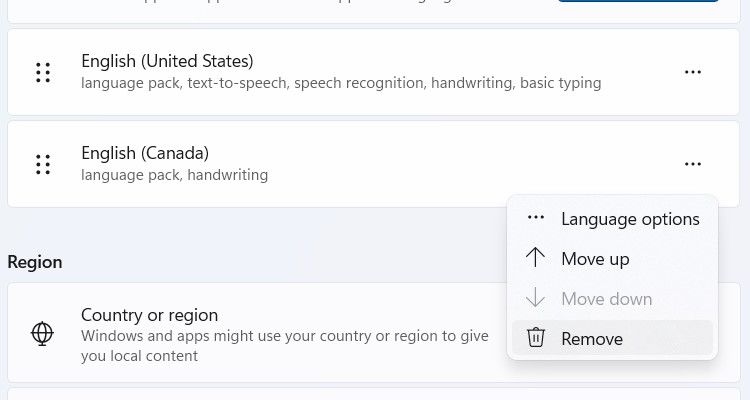The image size is (750, 400).
Task: Click the ellipsis icon beside Language options
Action: click(536, 218)
